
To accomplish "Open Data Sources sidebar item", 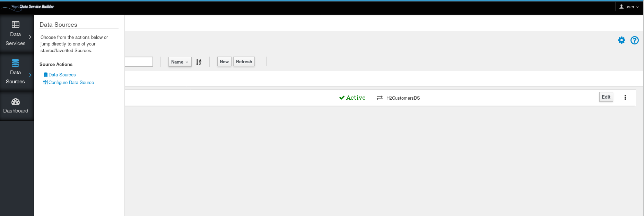I will pyautogui.click(x=17, y=72).
